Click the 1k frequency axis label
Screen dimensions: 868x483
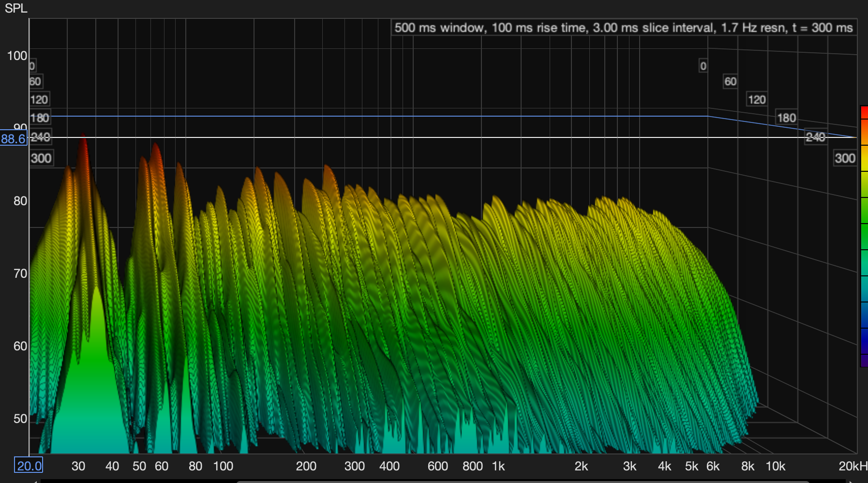click(498, 466)
